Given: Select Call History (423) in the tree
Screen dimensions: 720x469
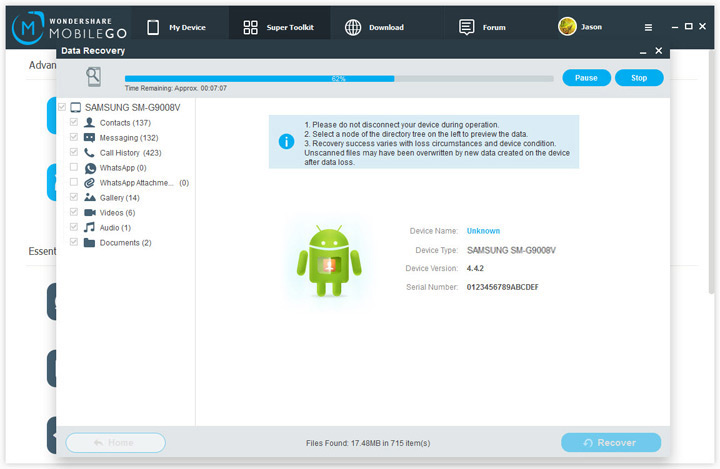Looking at the screenshot, I should (130, 153).
